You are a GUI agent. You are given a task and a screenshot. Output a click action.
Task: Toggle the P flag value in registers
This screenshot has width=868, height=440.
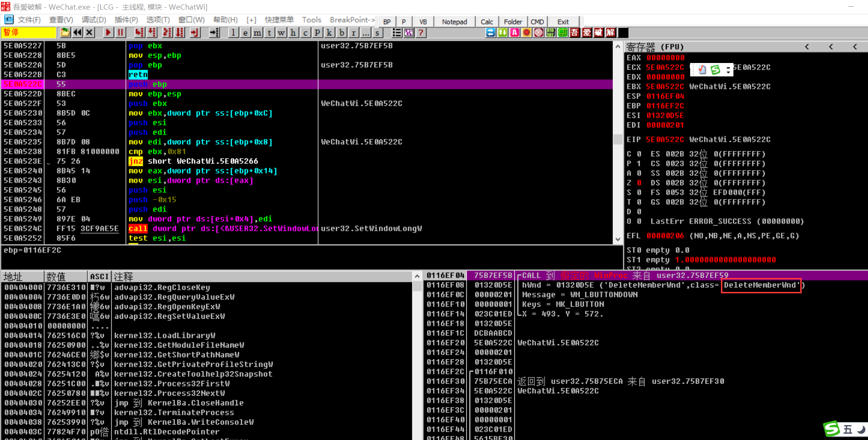(639, 163)
